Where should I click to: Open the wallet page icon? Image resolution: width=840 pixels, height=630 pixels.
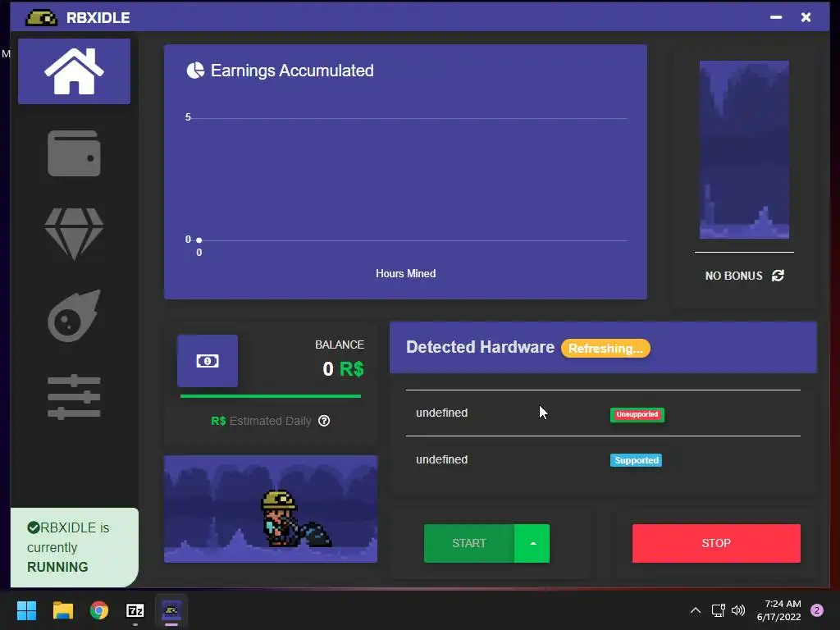74,153
